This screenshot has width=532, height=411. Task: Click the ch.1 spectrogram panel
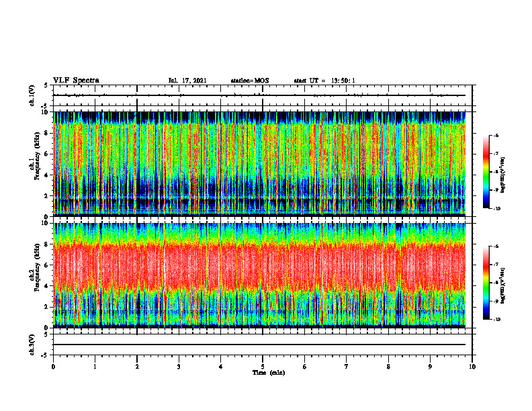259,164
